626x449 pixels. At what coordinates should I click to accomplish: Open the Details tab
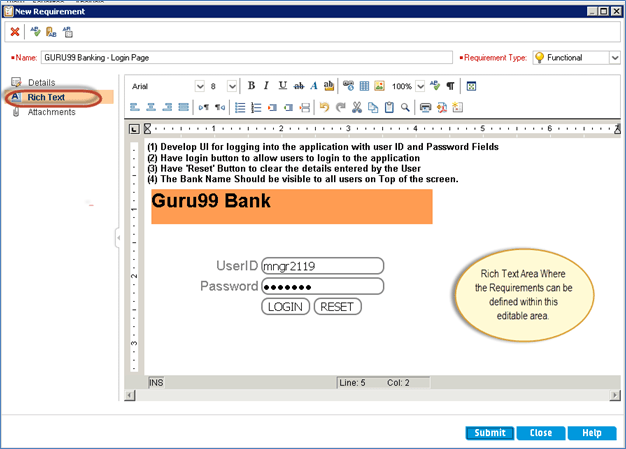point(41,82)
